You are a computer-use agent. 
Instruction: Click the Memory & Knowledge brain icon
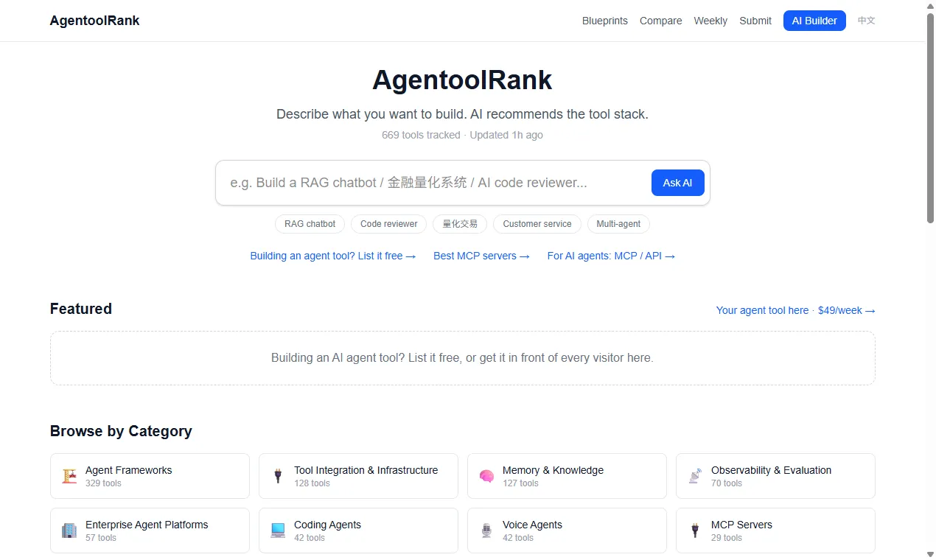pos(486,476)
